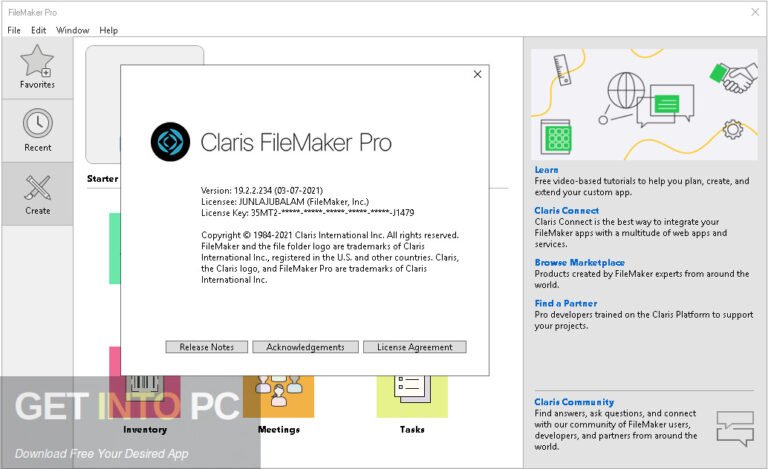Click the Inventory template label
The image size is (768, 469).
(145, 429)
